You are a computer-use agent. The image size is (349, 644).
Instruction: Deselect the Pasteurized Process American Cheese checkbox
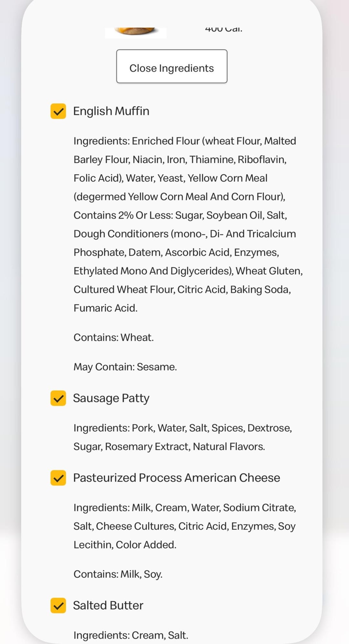point(58,478)
